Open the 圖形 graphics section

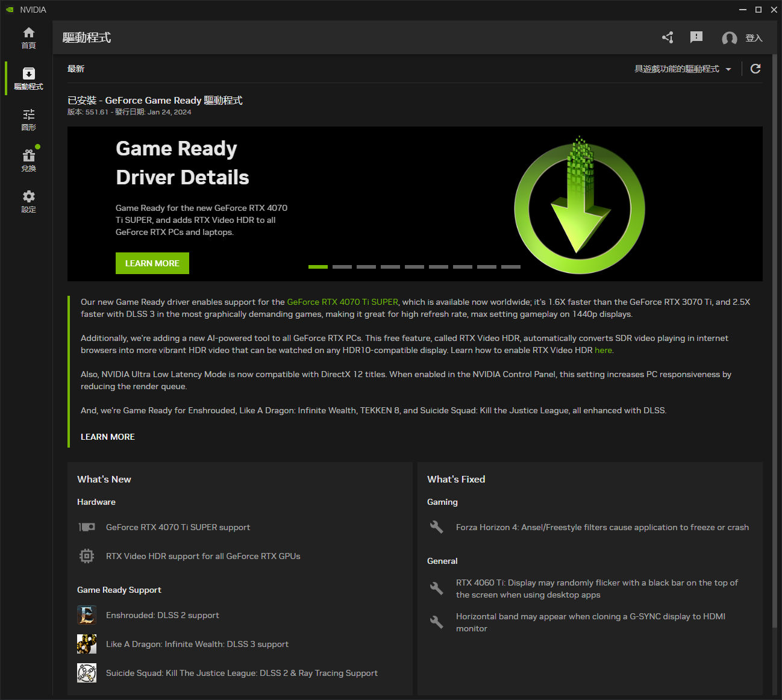click(x=28, y=118)
